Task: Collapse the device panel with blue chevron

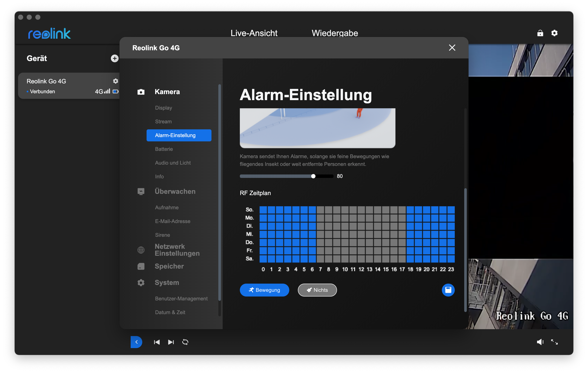Action: (136, 342)
